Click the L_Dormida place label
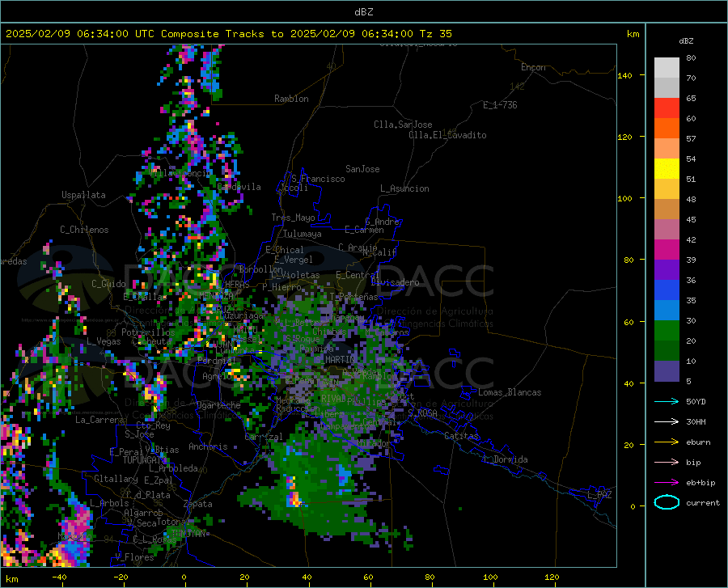The height and width of the screenshot is (588, 728). point(505,459)
